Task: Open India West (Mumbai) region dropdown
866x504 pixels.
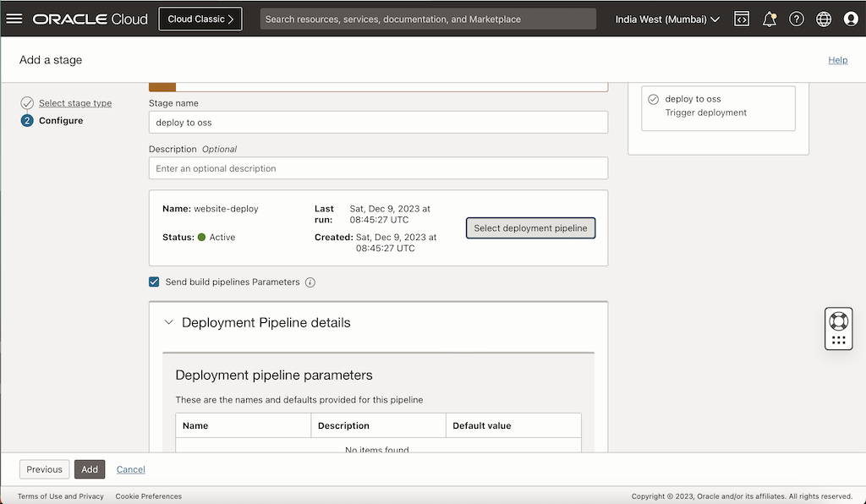Action: 667,19
